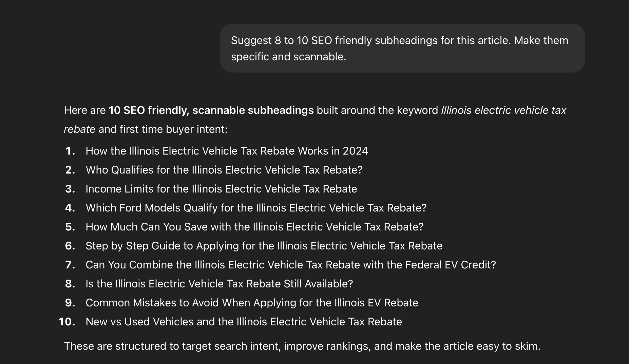Click the 'Who Qualifies for the Illinois' subheading
Image resolution: width=629 pixels, height=364 pixels.
point(224,170)
